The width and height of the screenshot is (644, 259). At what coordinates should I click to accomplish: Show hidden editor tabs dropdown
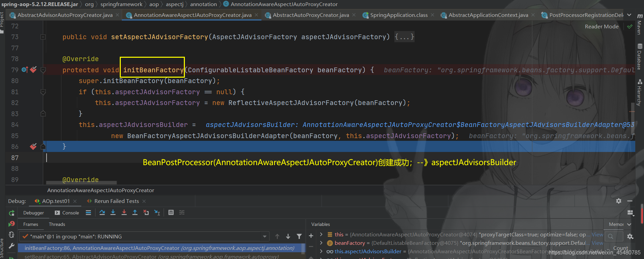[629, 15]
